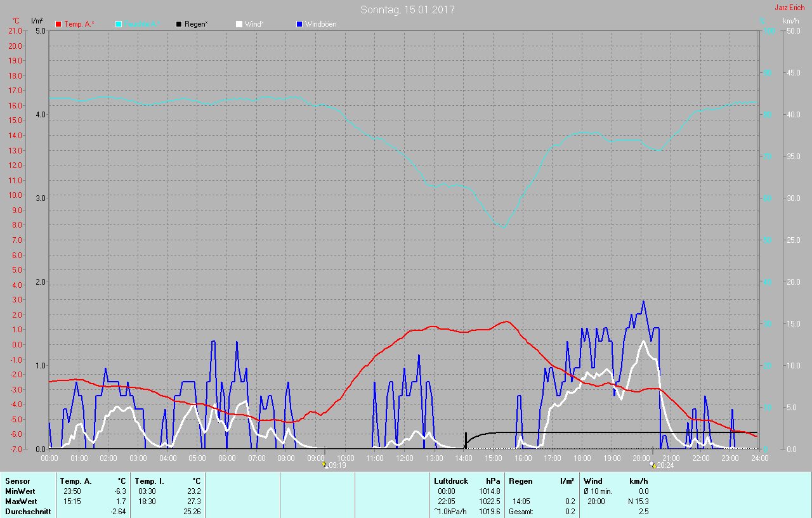Click the 12:00 tick on time axis

click(x=404, y=458)
